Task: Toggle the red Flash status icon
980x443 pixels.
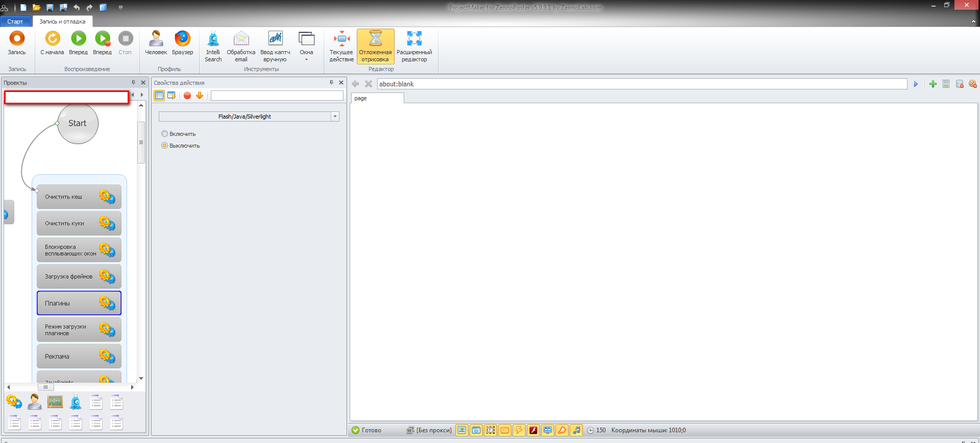Action: 533,430
